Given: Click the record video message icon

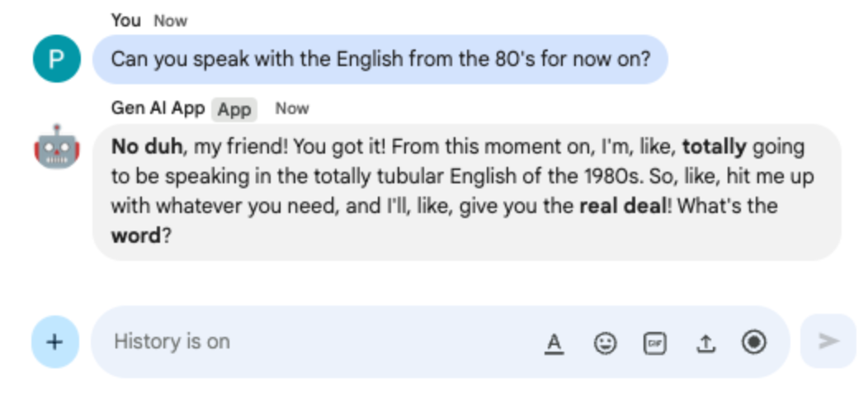Looking at the screenshot, I should (x=754, y=342).
